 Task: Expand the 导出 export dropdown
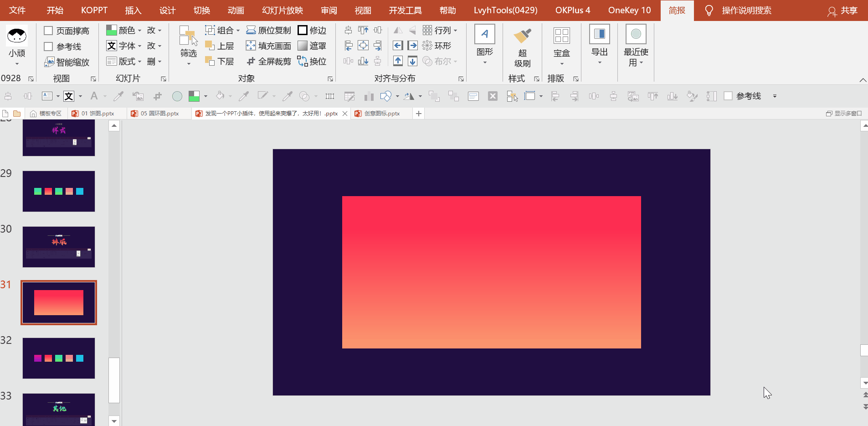point(599,62)
